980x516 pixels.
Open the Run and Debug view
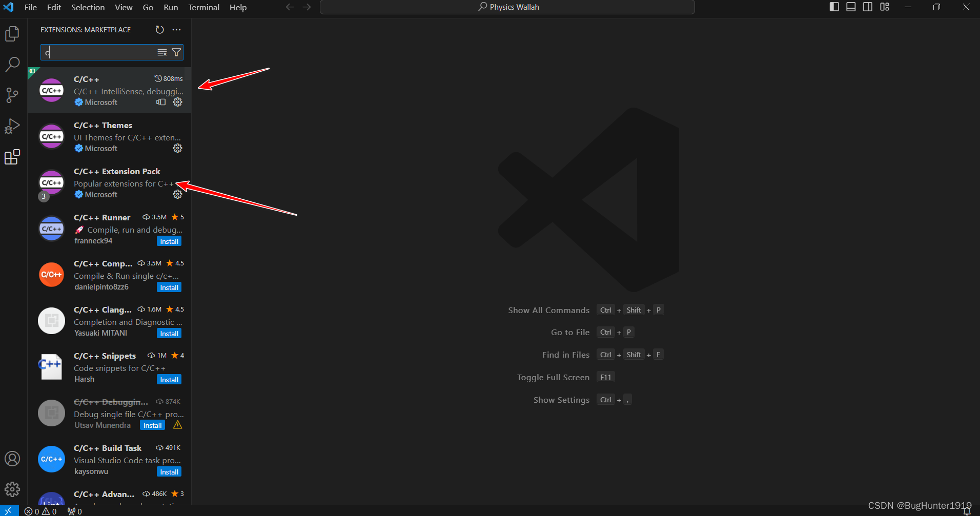click(x=12, y=126)
